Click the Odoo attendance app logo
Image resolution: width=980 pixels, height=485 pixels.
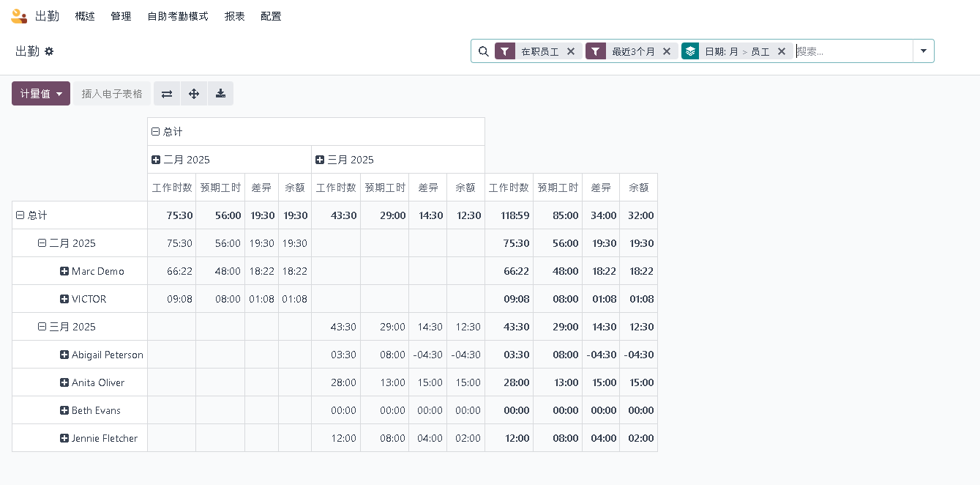coord(19,16)
